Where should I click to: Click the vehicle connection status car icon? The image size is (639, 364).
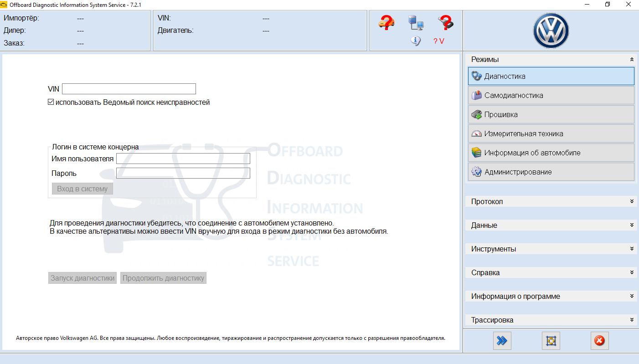pos(386,22)
